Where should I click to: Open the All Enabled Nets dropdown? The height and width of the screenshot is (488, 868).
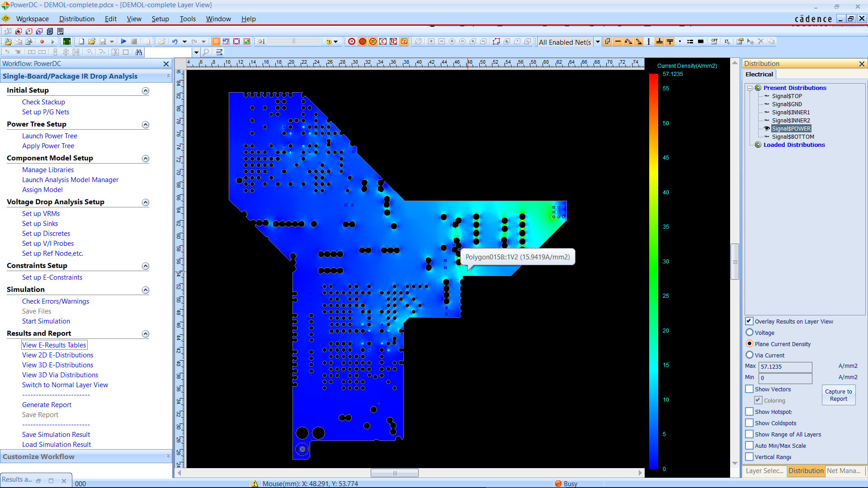coord(598,42)
